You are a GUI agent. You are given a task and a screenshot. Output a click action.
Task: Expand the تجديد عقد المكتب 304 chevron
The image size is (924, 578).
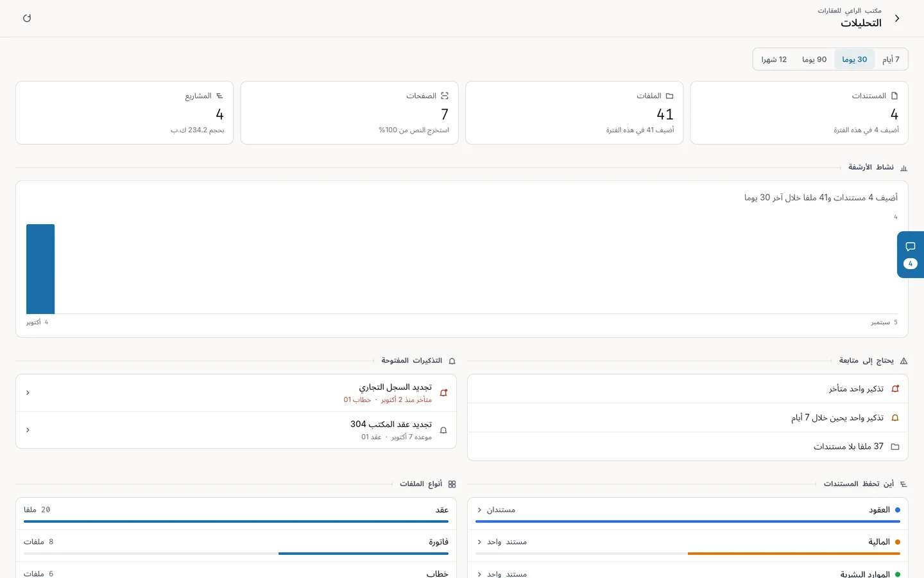(28, 430)
